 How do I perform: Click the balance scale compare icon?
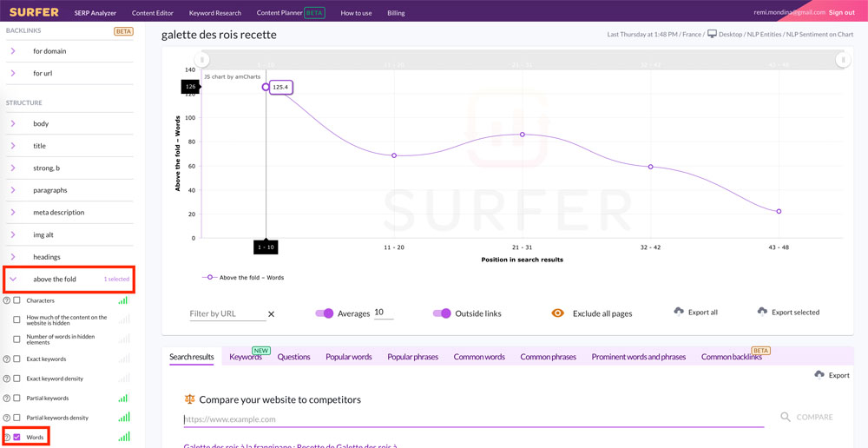(x=189, y=399)
